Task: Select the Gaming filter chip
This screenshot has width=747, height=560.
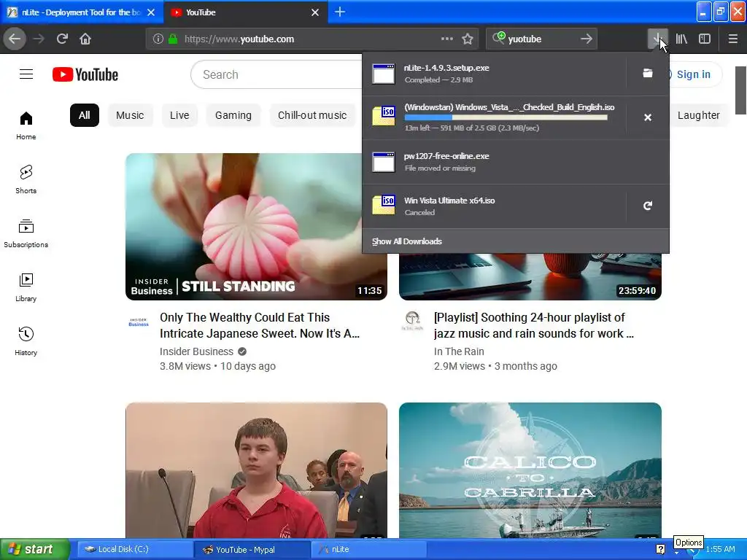Action: 233,115
